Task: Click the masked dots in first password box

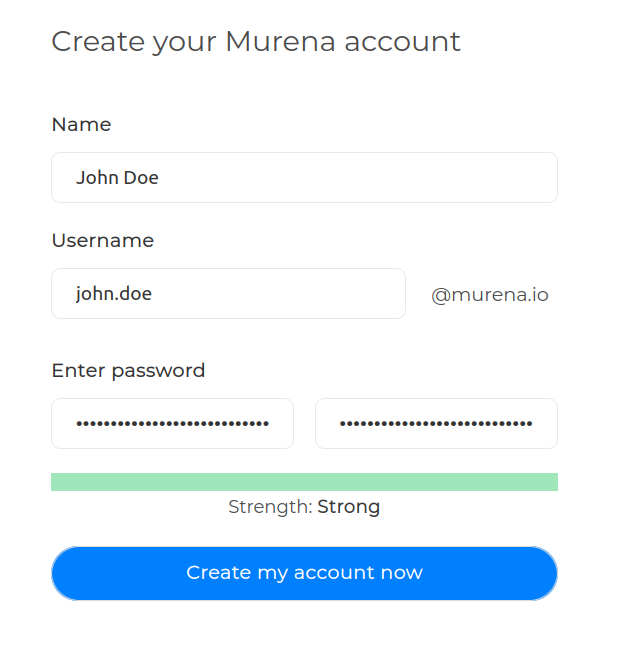Action: click(172, 424)
